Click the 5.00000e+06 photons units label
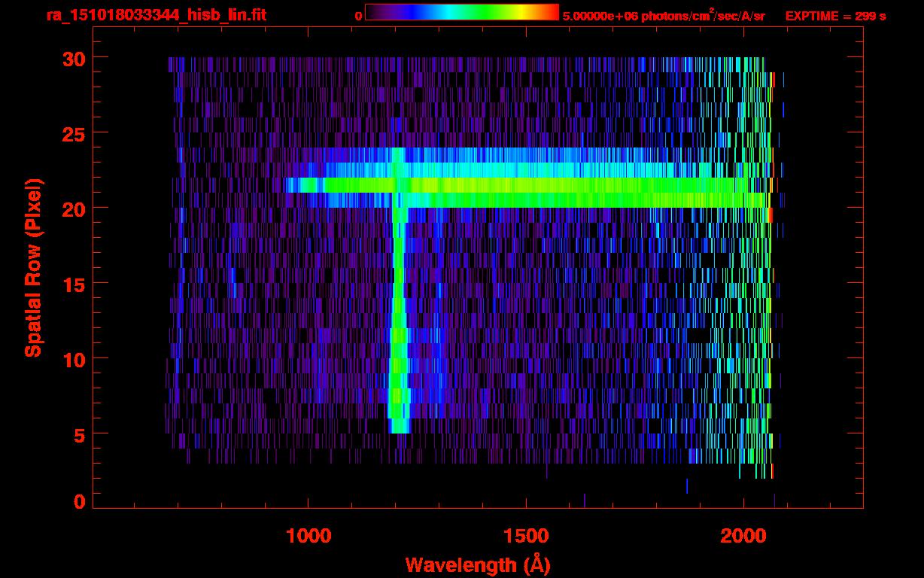This screenshot has height=578, width=924. pyautogui.click(x=664, y=15)
